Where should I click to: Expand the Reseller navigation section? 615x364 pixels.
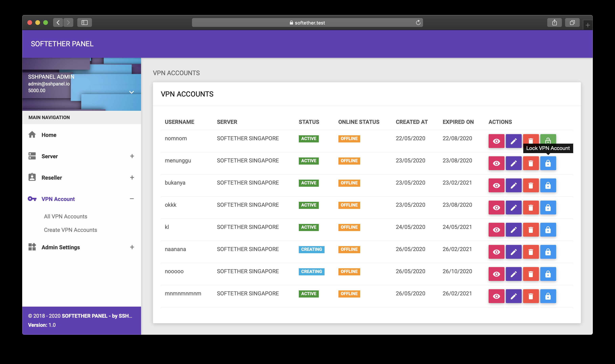click(x=132, y=178)
